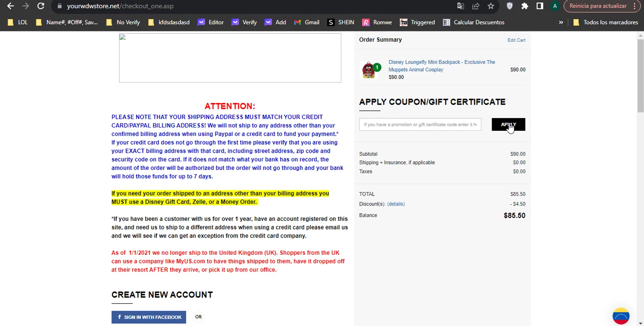Open Romwe bookmark
The image size is (644, 326).
377,22
